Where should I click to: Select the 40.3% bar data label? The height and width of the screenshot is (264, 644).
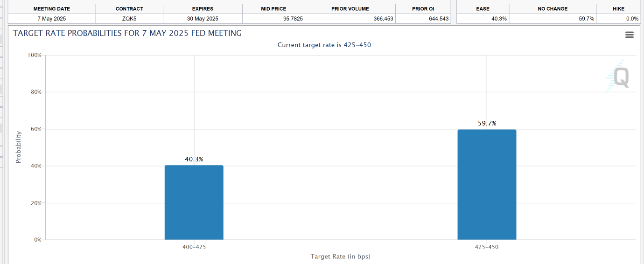[194, 159]
